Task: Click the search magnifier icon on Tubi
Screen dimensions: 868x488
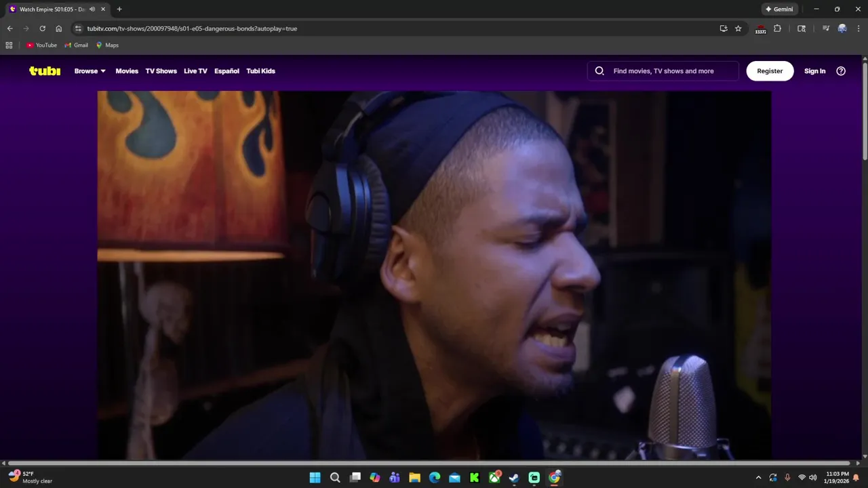Action: 599,70
